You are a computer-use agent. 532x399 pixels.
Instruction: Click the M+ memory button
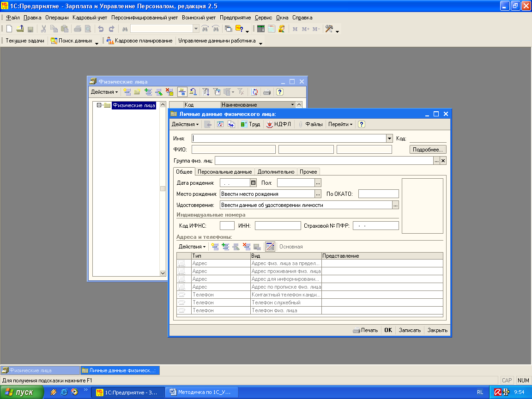click(x=305, y=29)
